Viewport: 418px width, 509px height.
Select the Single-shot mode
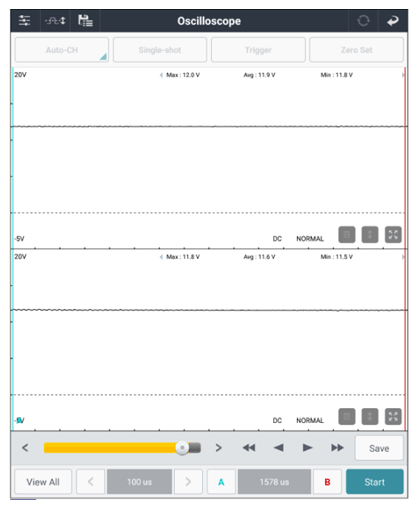click(x=160, y=50)
